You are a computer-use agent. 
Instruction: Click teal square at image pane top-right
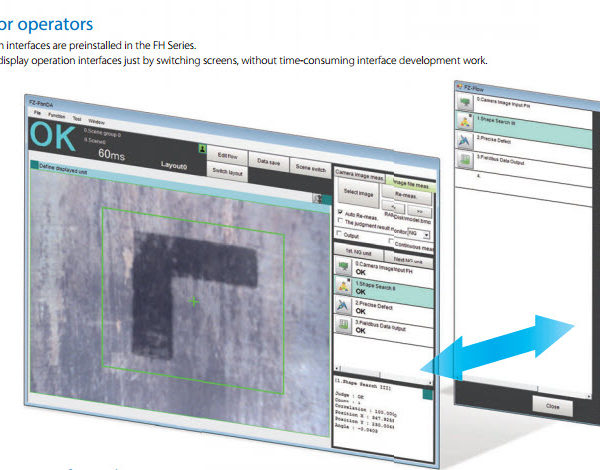pos(326,200)
